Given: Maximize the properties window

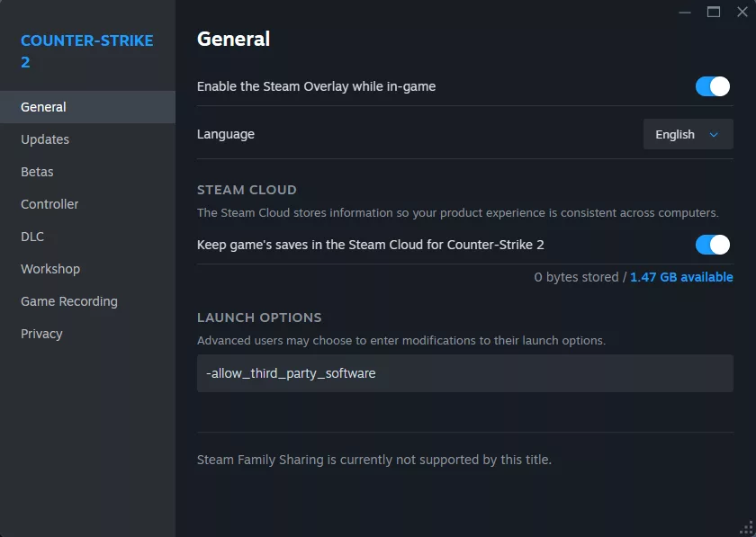Looking at the screenshot, I should tap(714, 12).
